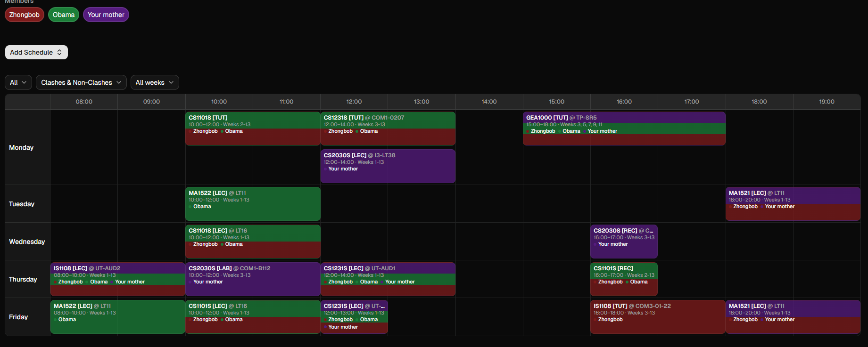Click the 12:00 time column header
The image size is (868, 347).
point(354,102)
